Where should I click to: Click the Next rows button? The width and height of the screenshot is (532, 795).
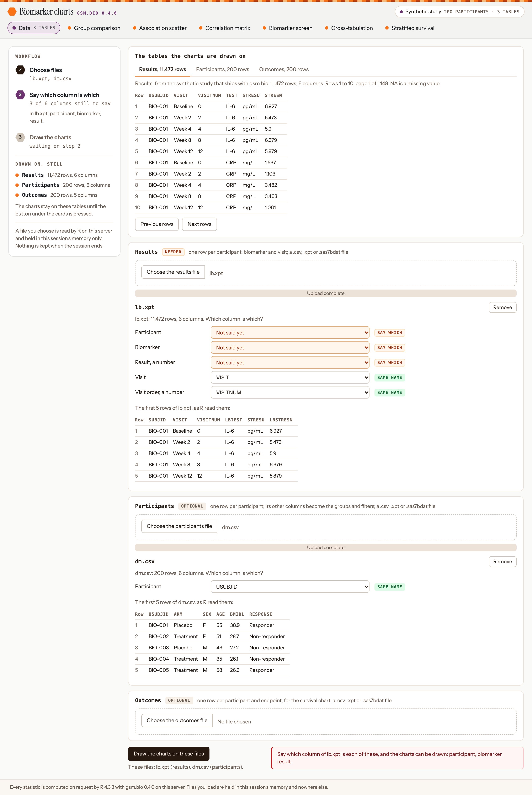coord(199,224)
